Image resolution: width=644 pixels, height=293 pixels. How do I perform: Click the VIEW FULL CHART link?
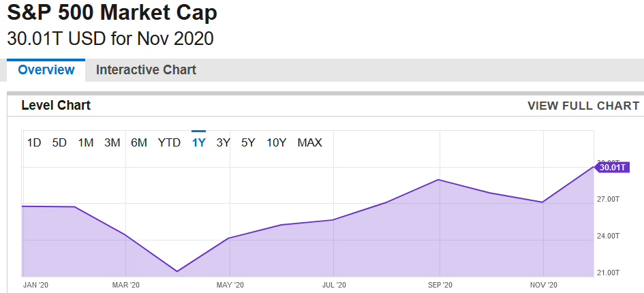point(583,106)
